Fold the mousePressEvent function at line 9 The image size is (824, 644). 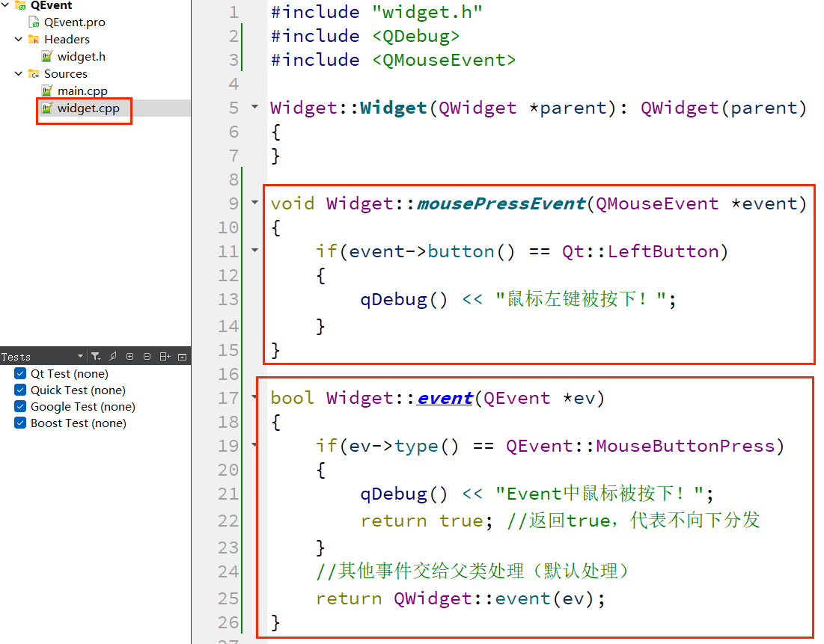point(255,202)
